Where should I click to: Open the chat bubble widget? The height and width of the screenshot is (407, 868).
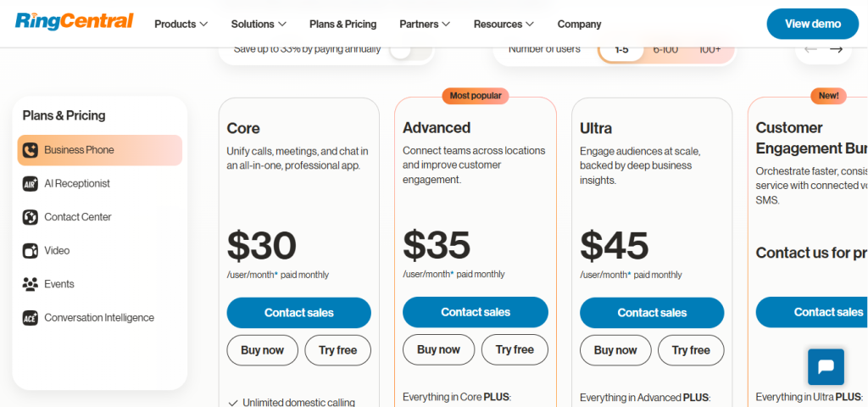tap(825, 367)
